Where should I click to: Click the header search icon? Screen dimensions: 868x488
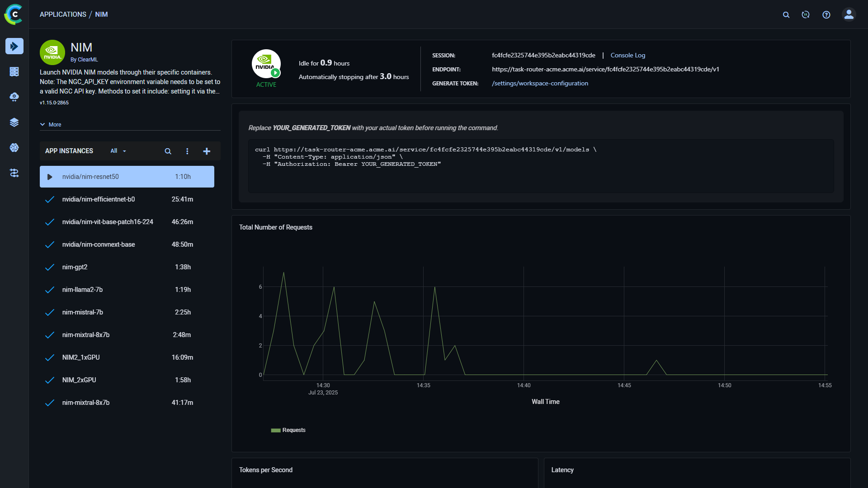[786, 15]
